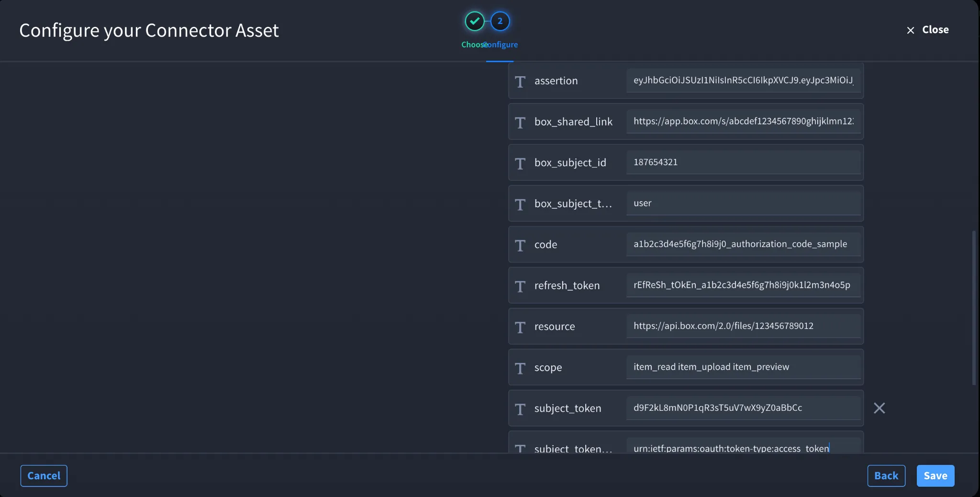Image resolution: width=980 pixels, height=497 pixels.
Task: Click the assertion field label
Action: pos(556,81)
